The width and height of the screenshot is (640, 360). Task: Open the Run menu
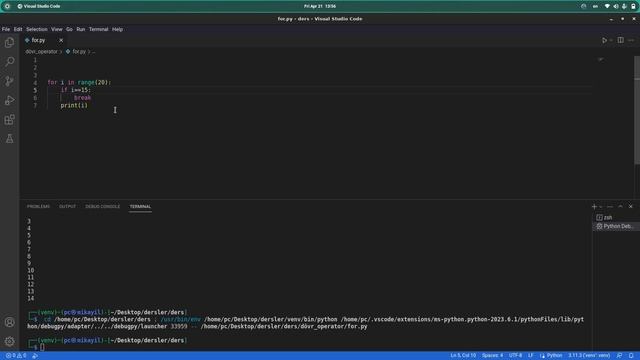click(81, 29)
